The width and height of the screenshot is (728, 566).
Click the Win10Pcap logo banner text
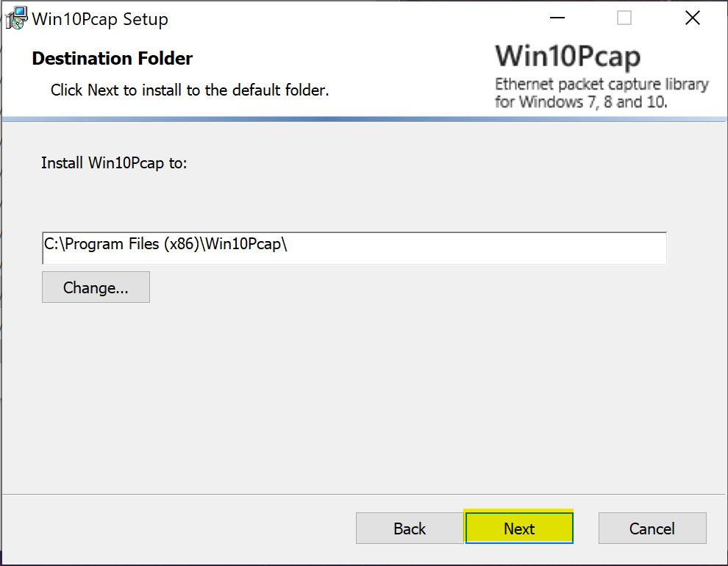click(568, 57)
